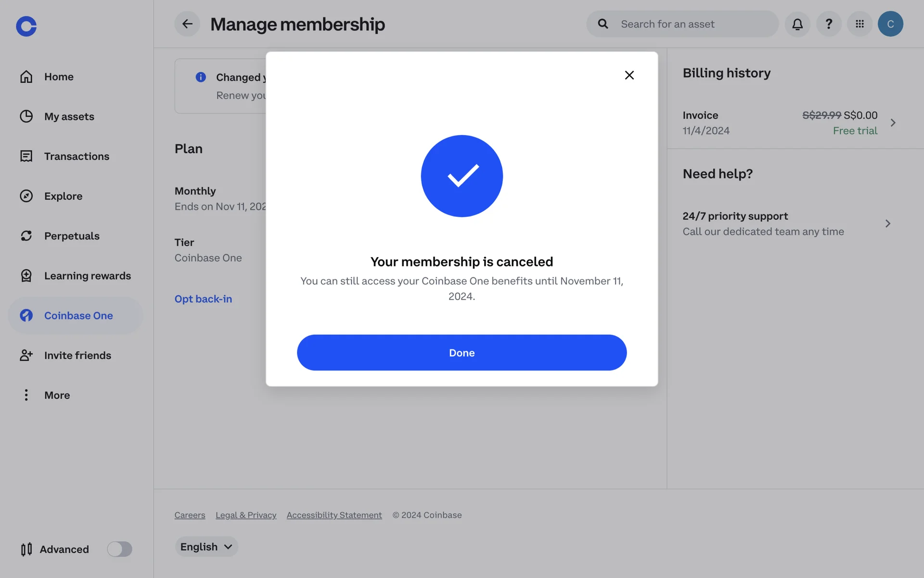The image size is (924, 578).
Task: Go to My assets in sidebar
Action: click(69, 117)
